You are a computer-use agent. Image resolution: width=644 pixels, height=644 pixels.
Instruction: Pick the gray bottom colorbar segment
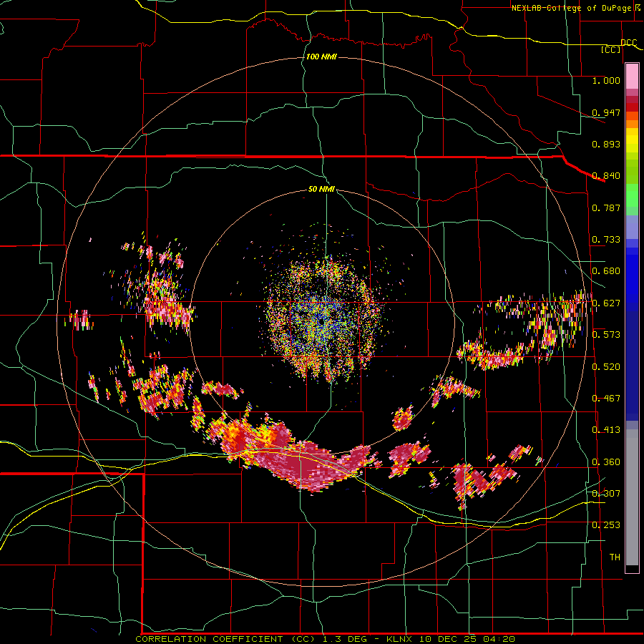(x=632, y=497)
